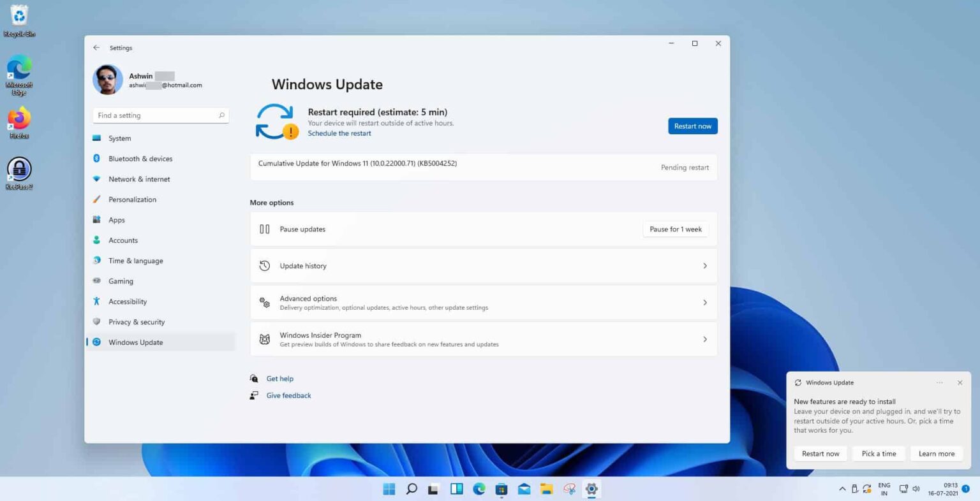Viewport: 980px width, 501px height.
Task: Open Bluetooth & devices settings icon
Action: point(96,158)
